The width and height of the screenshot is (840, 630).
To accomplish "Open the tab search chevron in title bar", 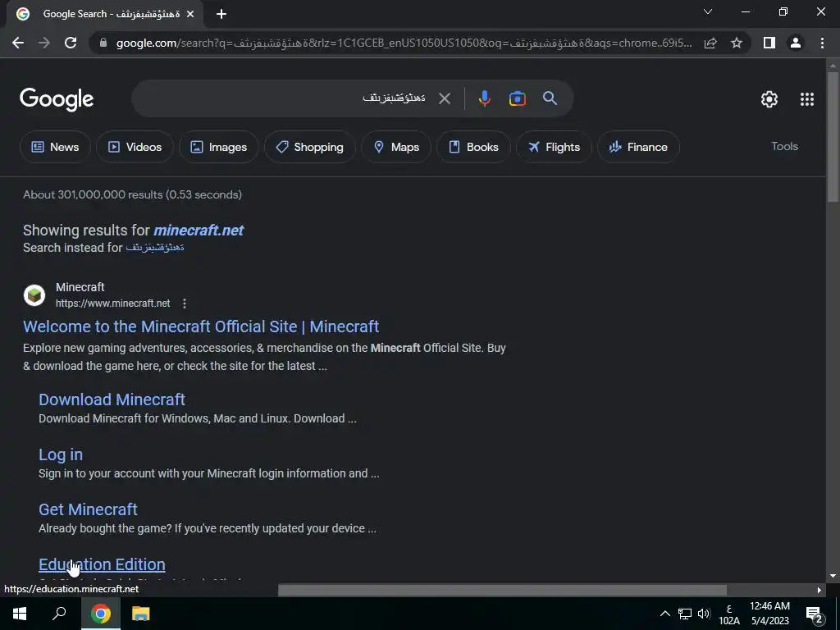I will point(708,11).
